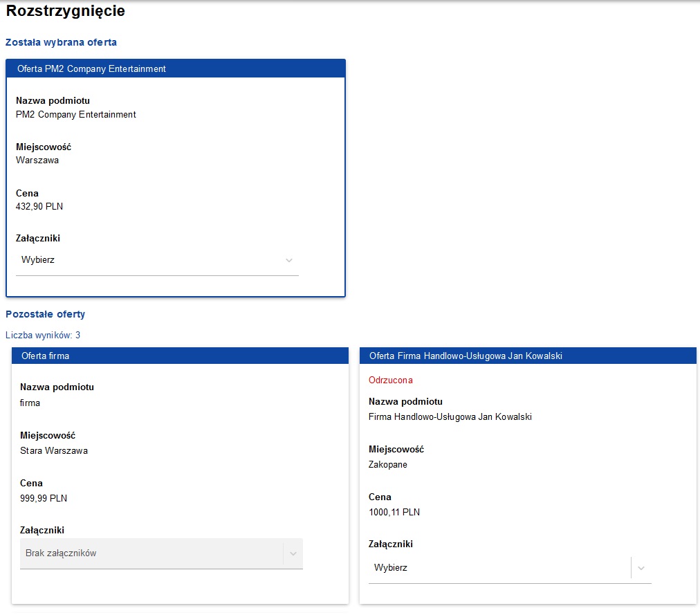This screenshot has width=700, height=615.
Task: Select the Oferta firma card header
Action: tap(180, 356)
